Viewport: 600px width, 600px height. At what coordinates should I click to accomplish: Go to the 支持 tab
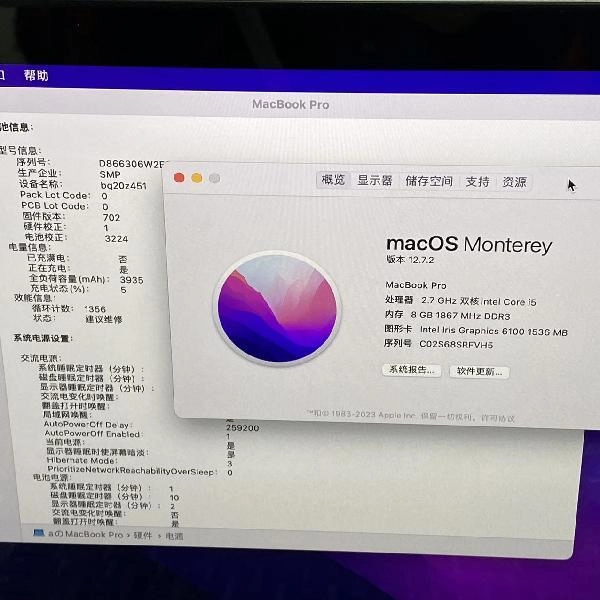[x=477, y=181]
